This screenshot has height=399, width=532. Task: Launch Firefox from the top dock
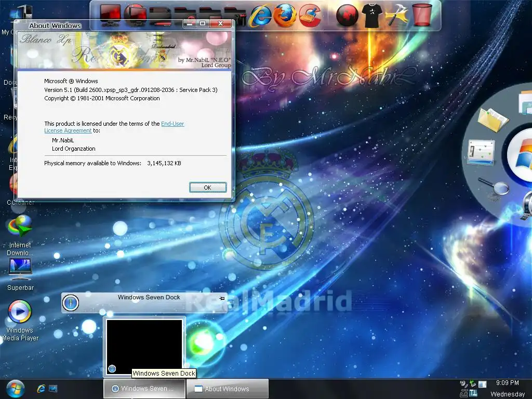coord(285,16)
